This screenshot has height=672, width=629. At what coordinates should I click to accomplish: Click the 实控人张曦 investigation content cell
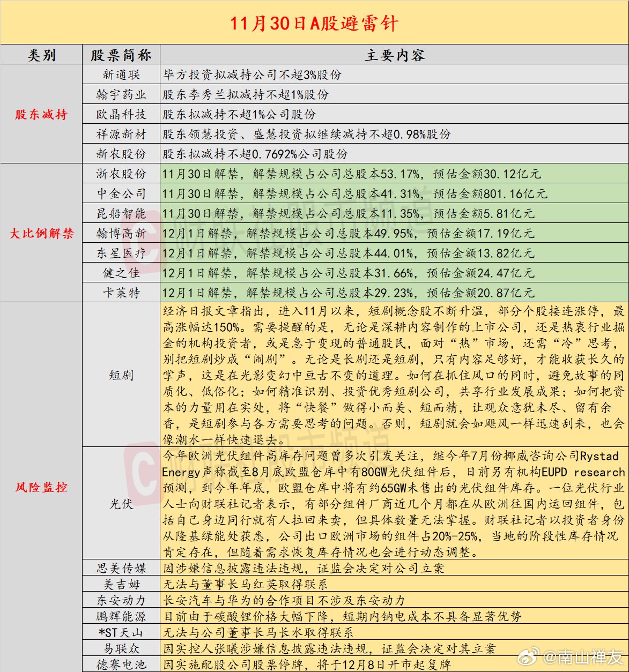click(394, 648)
